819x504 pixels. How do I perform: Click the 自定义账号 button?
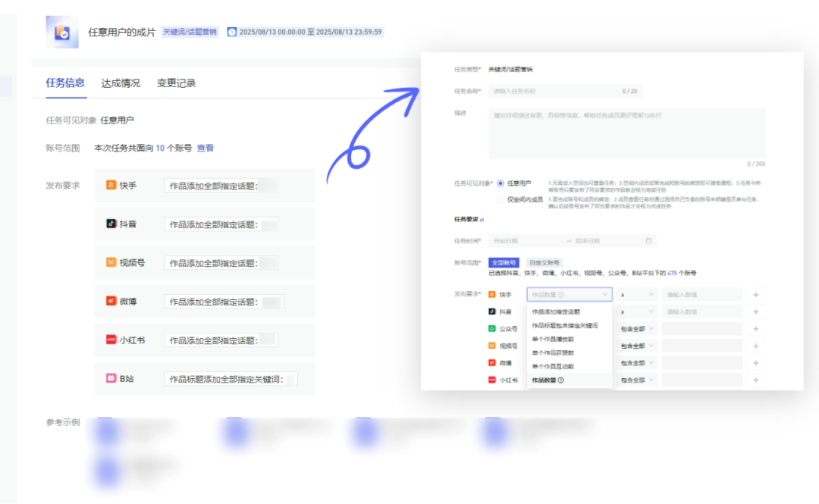coord(544,263)
